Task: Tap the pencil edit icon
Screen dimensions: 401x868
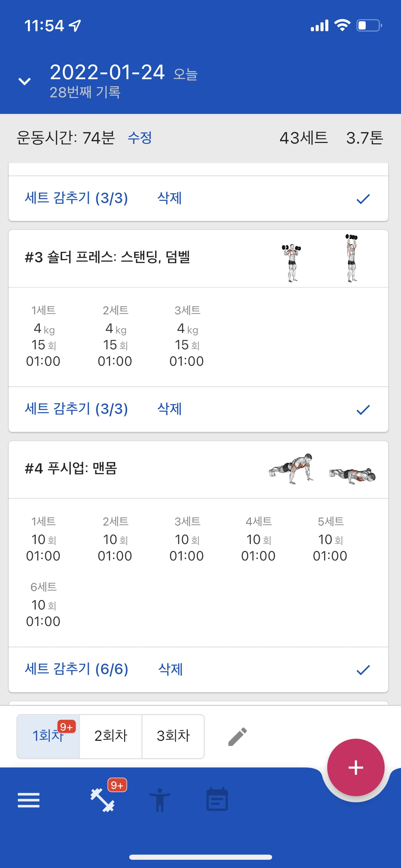Action: (238, 736)
